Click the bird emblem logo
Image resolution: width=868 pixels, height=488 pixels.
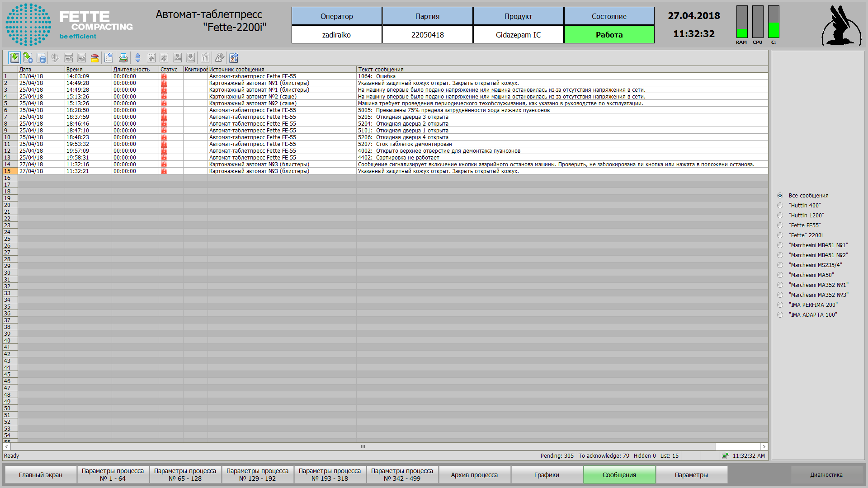841,25
